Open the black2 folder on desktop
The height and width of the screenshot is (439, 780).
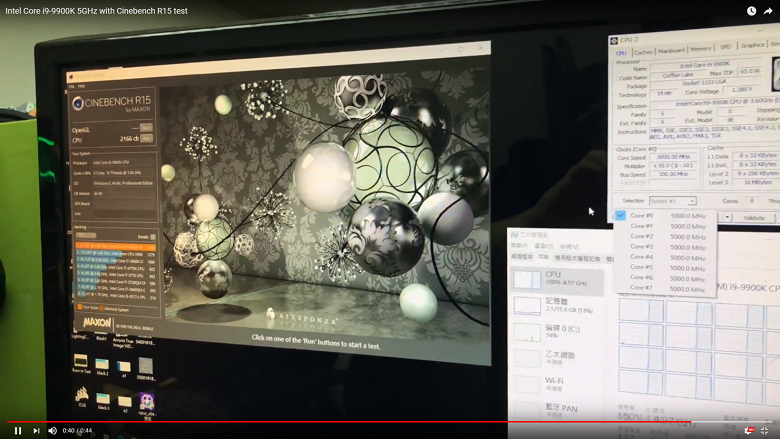pyautogui.click(x=102, y=367)
